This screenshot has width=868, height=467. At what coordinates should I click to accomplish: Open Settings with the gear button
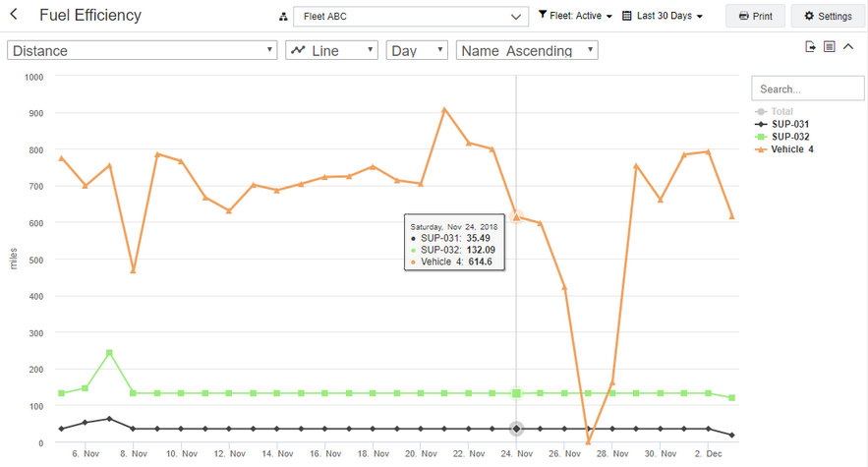coord(828,16)
